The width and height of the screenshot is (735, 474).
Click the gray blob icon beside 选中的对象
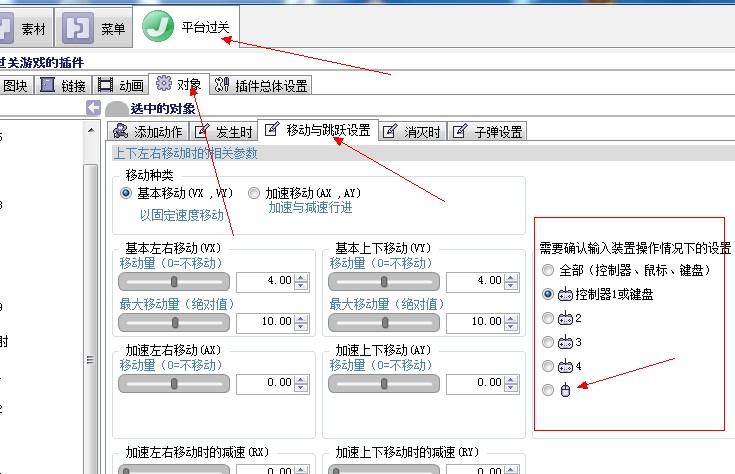(117, 109)
